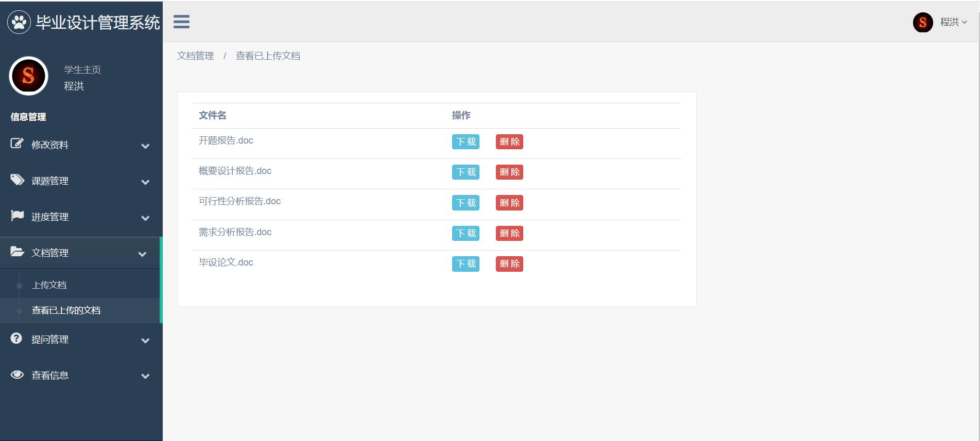The width and height of the screenshot is (980, 441).
Task: Collapse 文档管理 menu chevron
Action: point(143,254)
